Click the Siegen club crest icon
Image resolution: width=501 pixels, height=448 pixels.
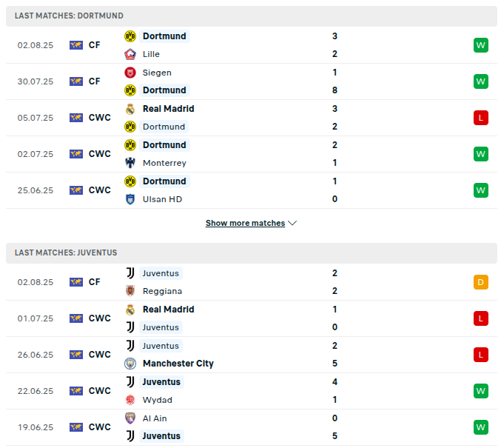pos(130,73)
